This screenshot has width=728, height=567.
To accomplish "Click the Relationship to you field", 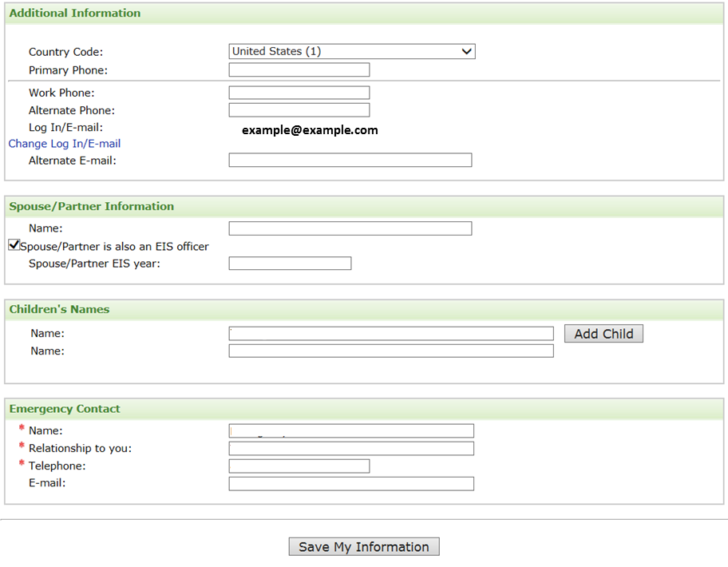I will coord(351,448).
